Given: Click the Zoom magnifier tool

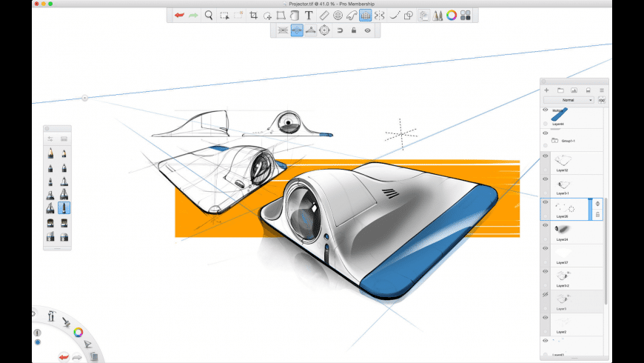Looking at the screenshot, I should tap(209, 15).
